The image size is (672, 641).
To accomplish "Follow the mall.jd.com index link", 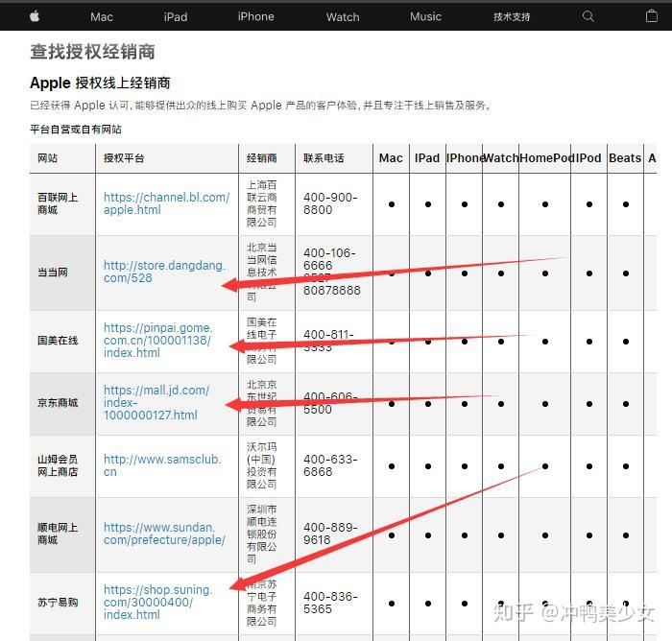I will point(156,402).
